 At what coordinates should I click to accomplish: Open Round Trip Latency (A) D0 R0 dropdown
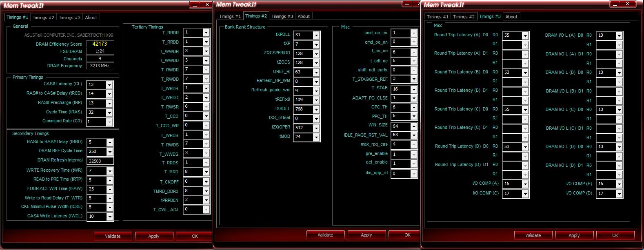coord(525,35)
